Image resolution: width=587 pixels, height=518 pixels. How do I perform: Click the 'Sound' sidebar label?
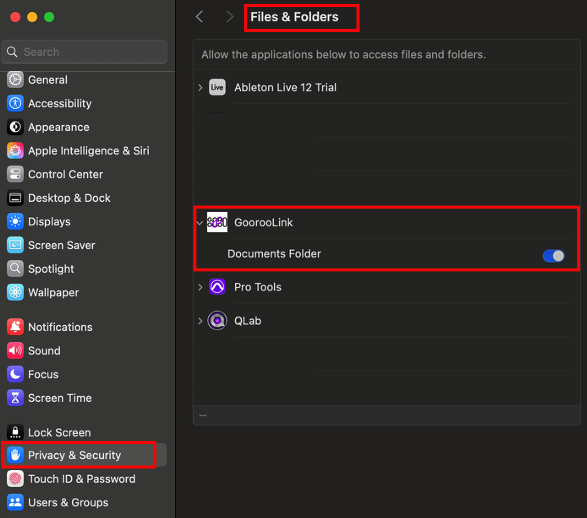click(x=44, y=351)
